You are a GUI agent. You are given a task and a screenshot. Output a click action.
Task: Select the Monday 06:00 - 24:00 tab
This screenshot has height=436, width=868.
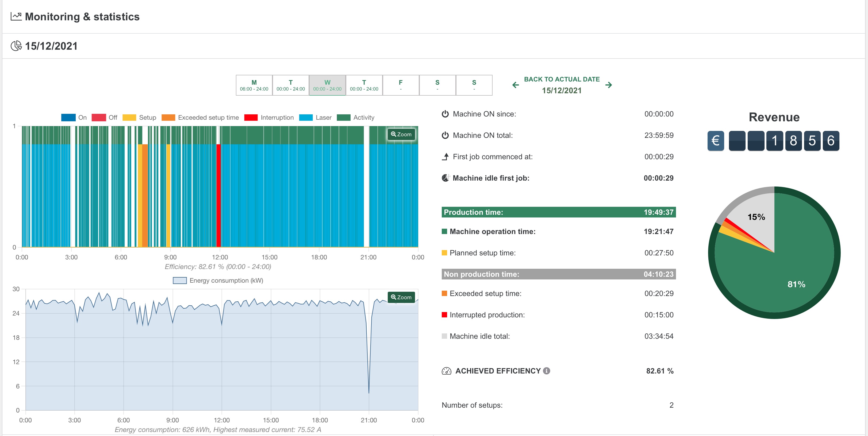click(254, 85)
